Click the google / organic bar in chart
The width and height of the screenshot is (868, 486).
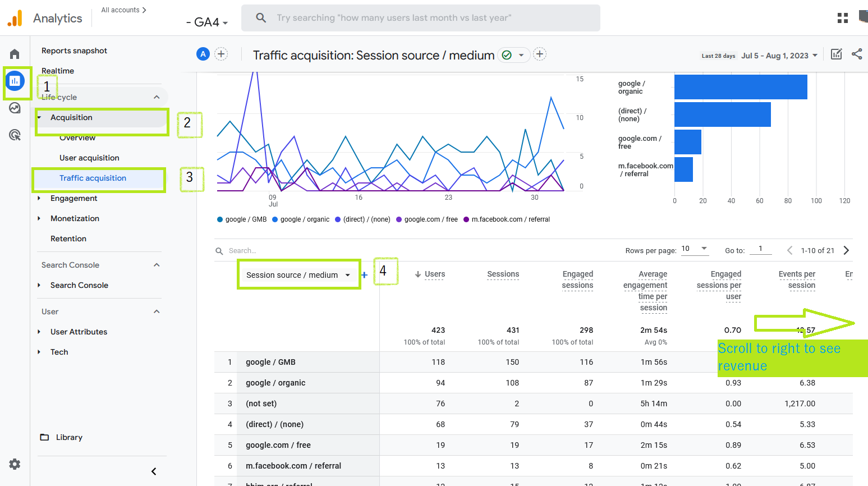tap(741, 87)
